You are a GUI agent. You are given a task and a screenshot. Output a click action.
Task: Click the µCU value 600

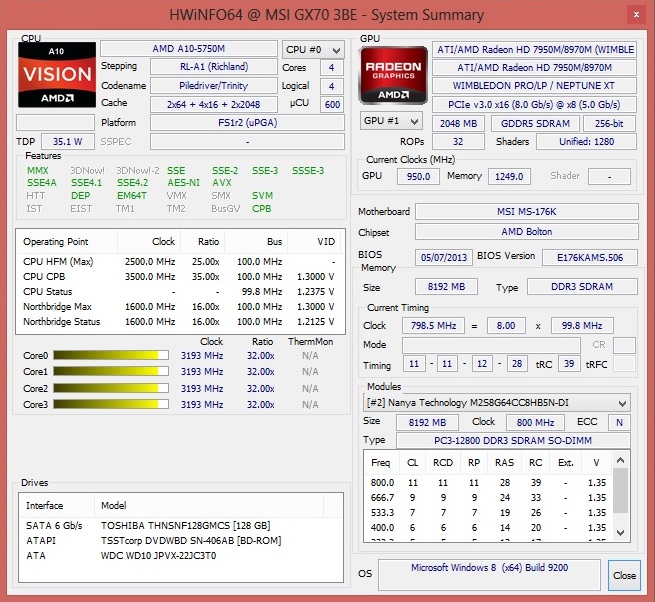pos(332,104)
